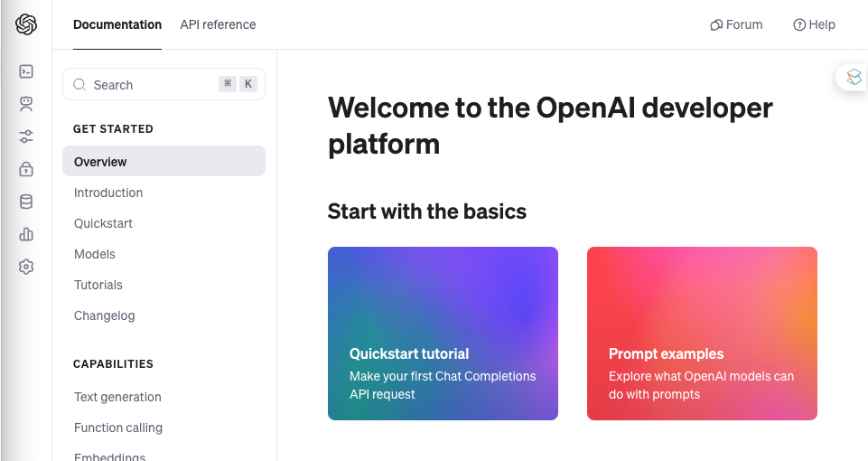The image size is (868, 461).
Task: Open Changelog in the sidebar
Action: [x=105, y=315]
